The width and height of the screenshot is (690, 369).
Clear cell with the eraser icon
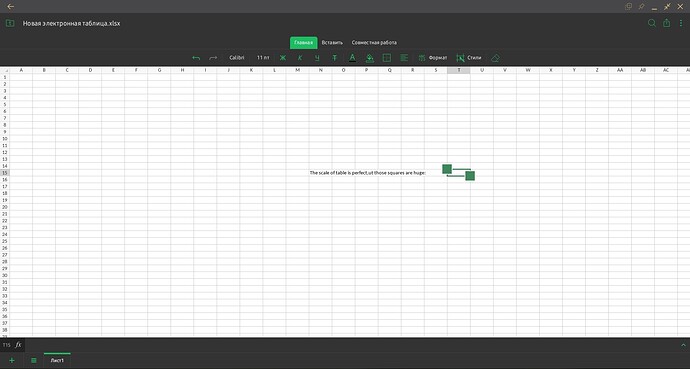click(x=495, y=58)
